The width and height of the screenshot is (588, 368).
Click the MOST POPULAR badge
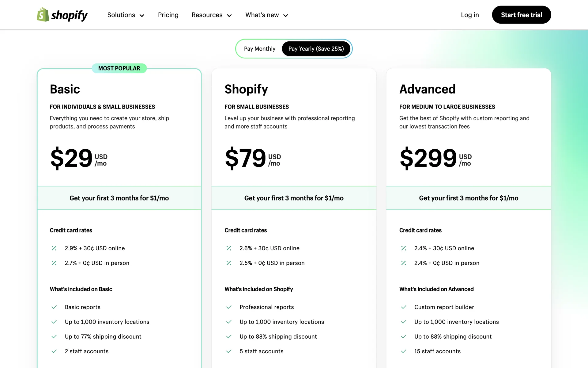click(119, 68)
